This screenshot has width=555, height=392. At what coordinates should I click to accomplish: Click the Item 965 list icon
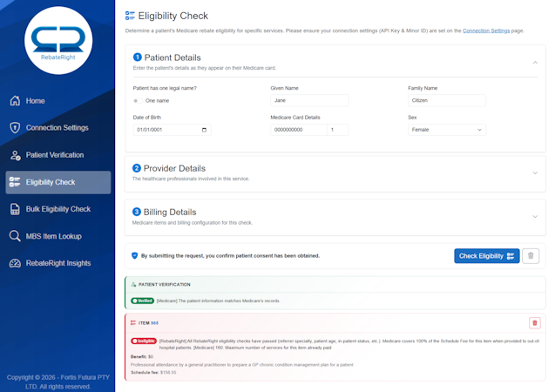tap(133, 322)
